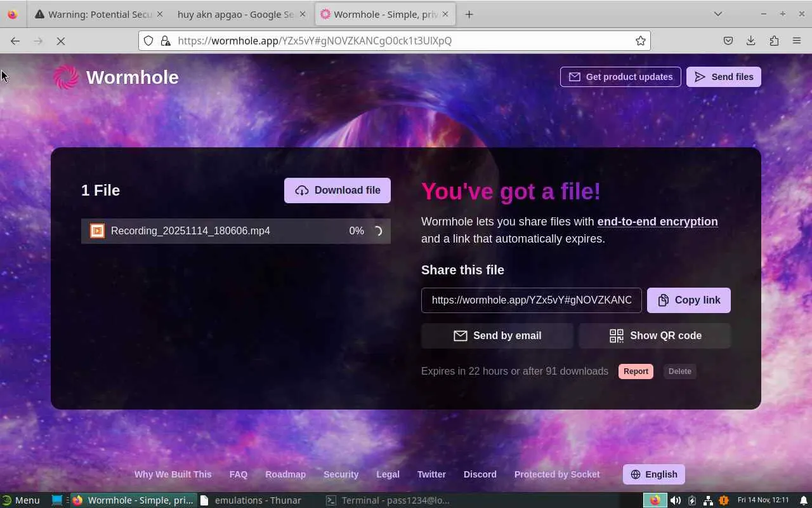Select the Recording_20251114_180606.mp4 file row
Image resolution: width=812 pixels, height=508 pixels.
coord(236,231)
